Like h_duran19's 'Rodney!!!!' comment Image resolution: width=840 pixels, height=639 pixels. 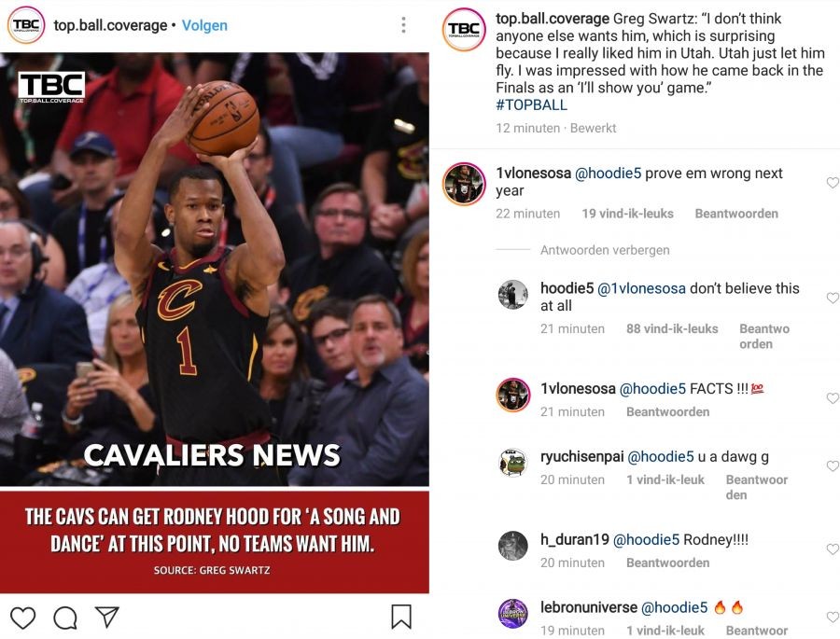coord(833,549)
